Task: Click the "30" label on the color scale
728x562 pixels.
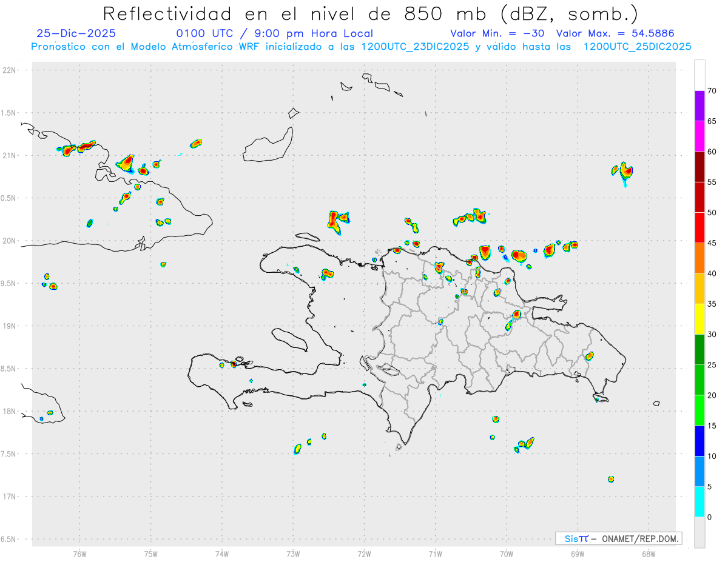Action: pyautogui.click(x=712, y=334)
